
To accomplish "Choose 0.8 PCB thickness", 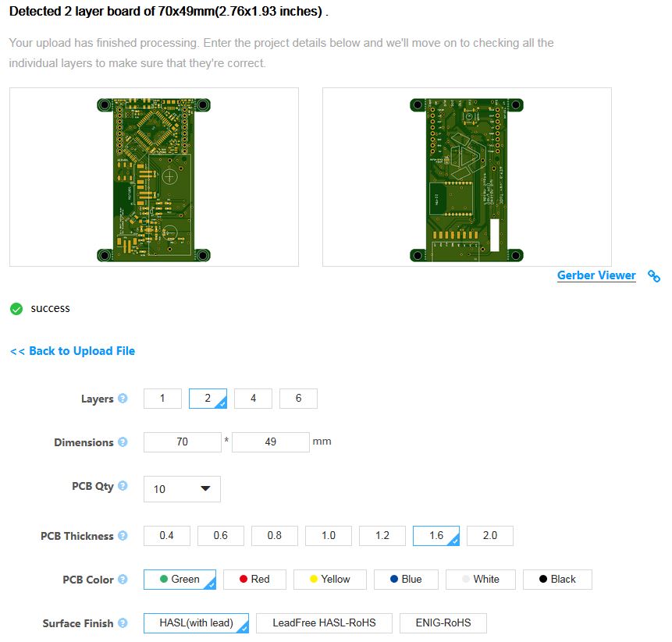I will 275,536.
